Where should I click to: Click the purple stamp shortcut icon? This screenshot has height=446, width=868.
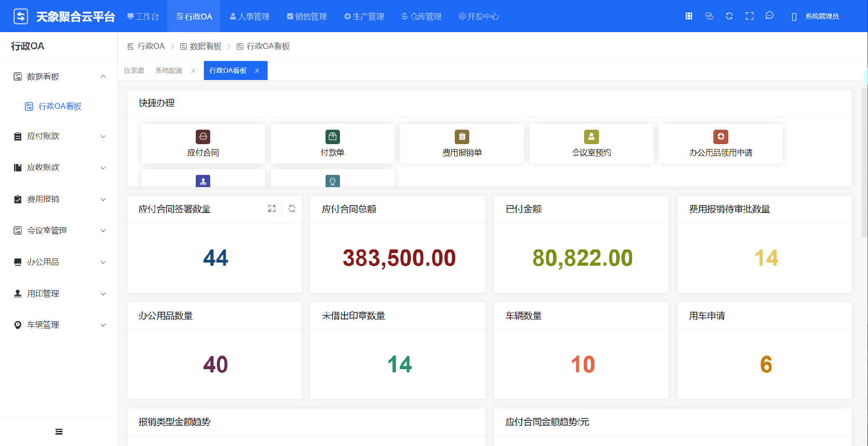pyautogui.click(x=203, y=181)
